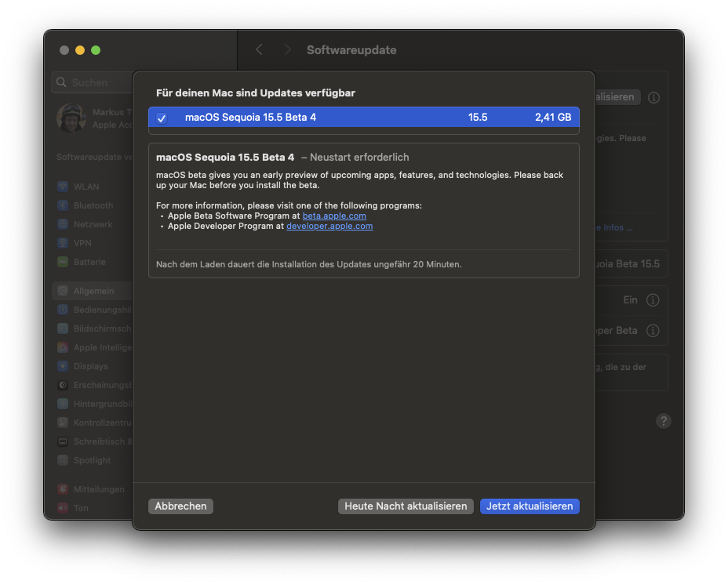Click the Erscheinungsbild icon in the sidebar
728x588 pixels.
click(x=63, y=385)
